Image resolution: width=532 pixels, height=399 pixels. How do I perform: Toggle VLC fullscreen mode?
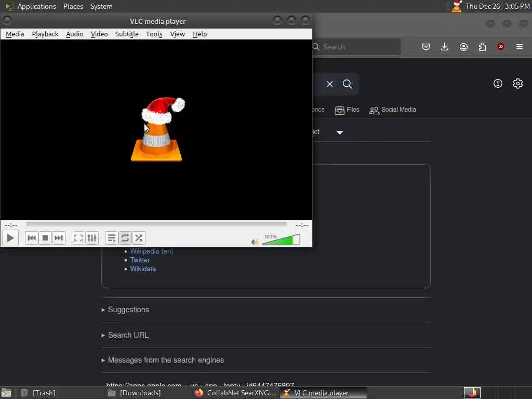coord(78,238)
